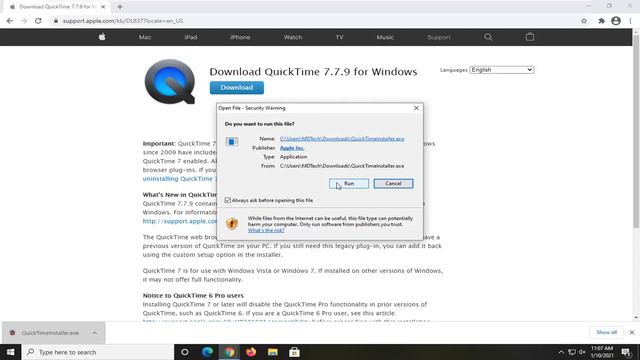Open Microsoft Store from taskbar
Image resolution: width=640 pixels, height=360 pixels.
coord(294,352)
